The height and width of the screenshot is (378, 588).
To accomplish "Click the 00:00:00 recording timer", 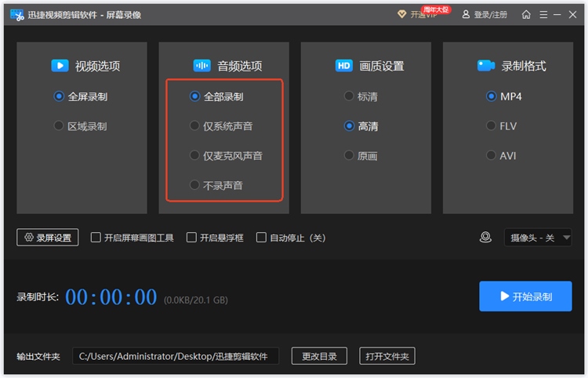I will [111, 297].
